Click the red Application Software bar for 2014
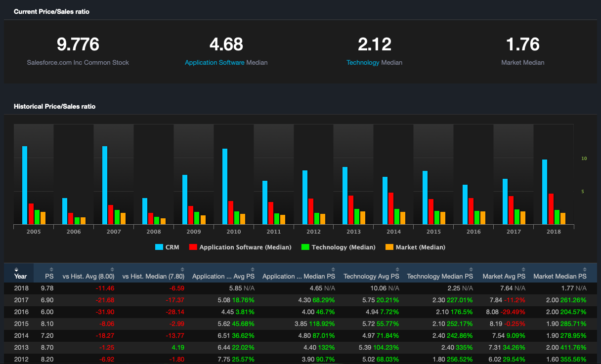601x364 pixels. click(391, 208)
